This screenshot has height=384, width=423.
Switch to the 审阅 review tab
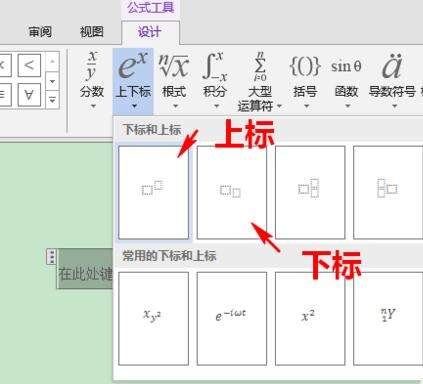click(x=40, y=32)
